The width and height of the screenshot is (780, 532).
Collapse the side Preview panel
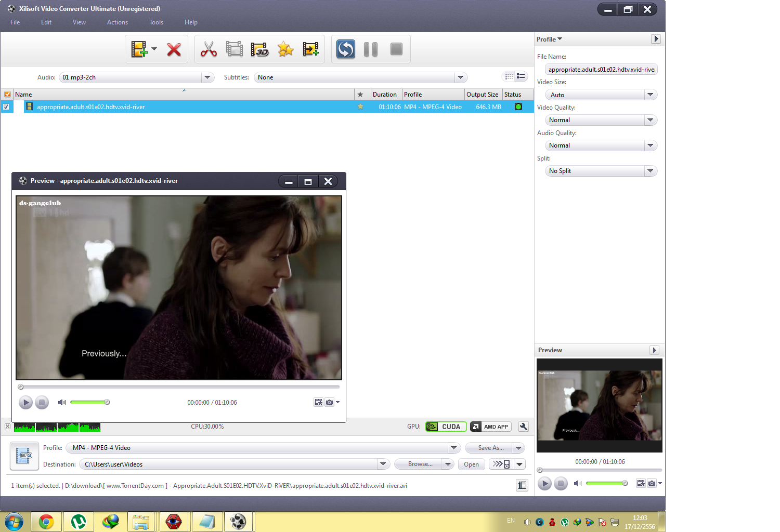655,350
